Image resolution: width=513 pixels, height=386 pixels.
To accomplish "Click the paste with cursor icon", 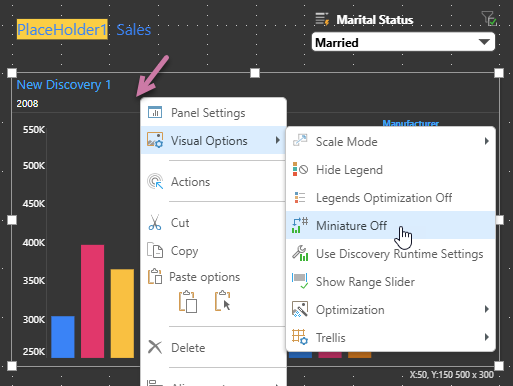I will coord(223,301).
